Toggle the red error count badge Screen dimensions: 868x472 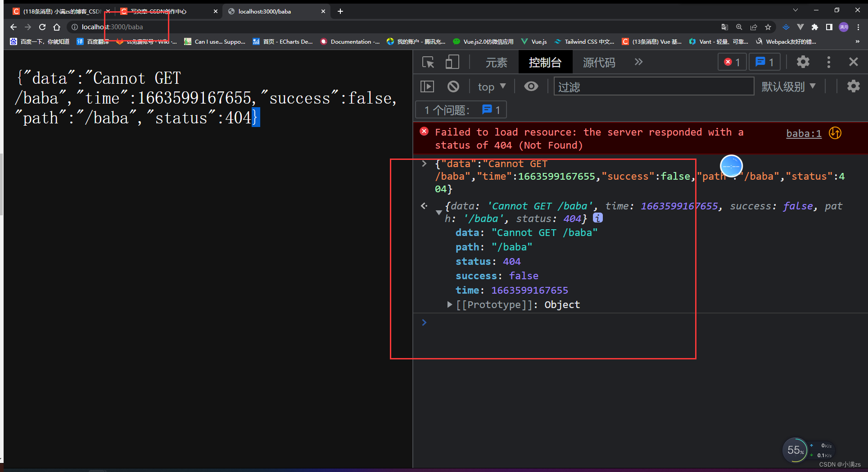tap(732, 62)
